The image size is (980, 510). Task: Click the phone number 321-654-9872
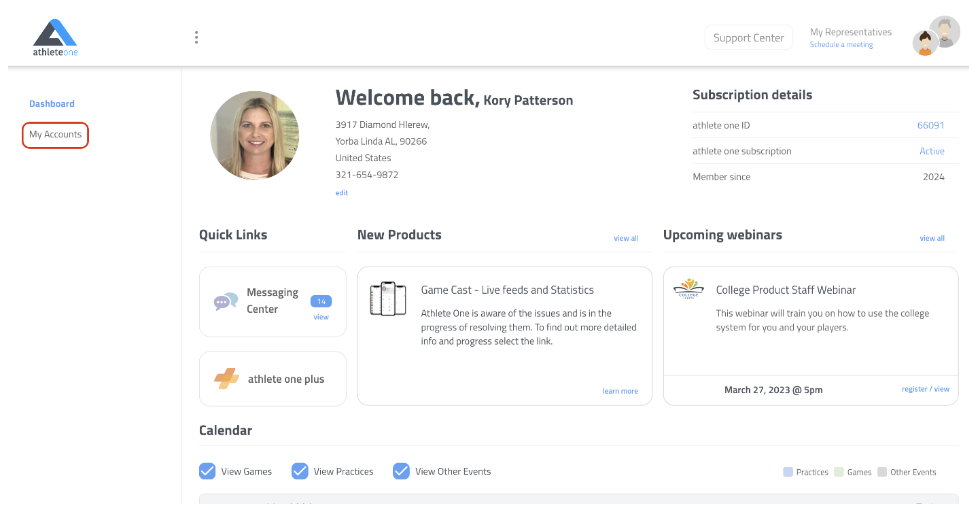click(367, 175)
